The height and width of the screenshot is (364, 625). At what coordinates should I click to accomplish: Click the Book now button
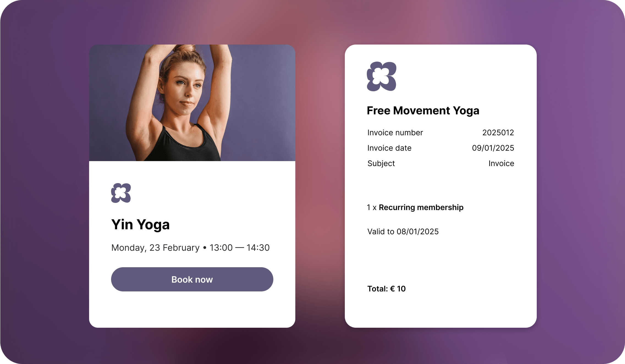(x=192, y=279)
